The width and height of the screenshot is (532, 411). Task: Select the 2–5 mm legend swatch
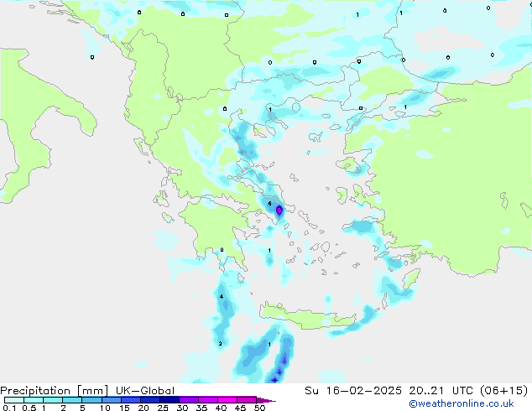click(72, 400)
